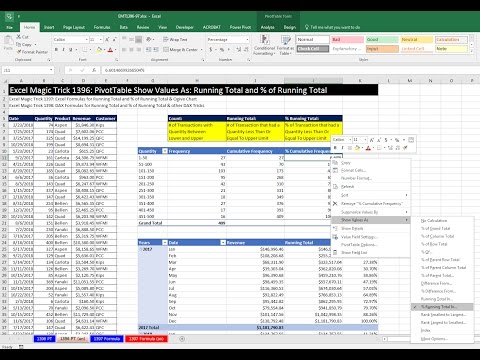Switch to the red 1397 Formula (an) sheet tab

point(146,339)
